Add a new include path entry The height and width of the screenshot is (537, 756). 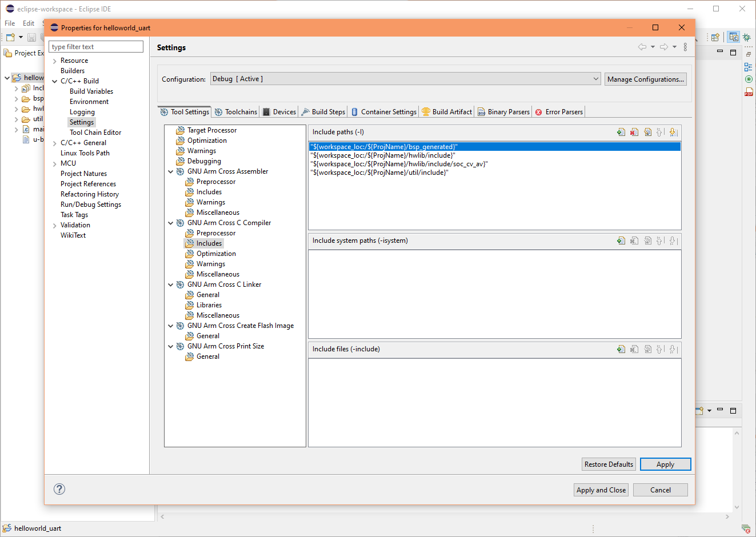click(x=621, y=131)
